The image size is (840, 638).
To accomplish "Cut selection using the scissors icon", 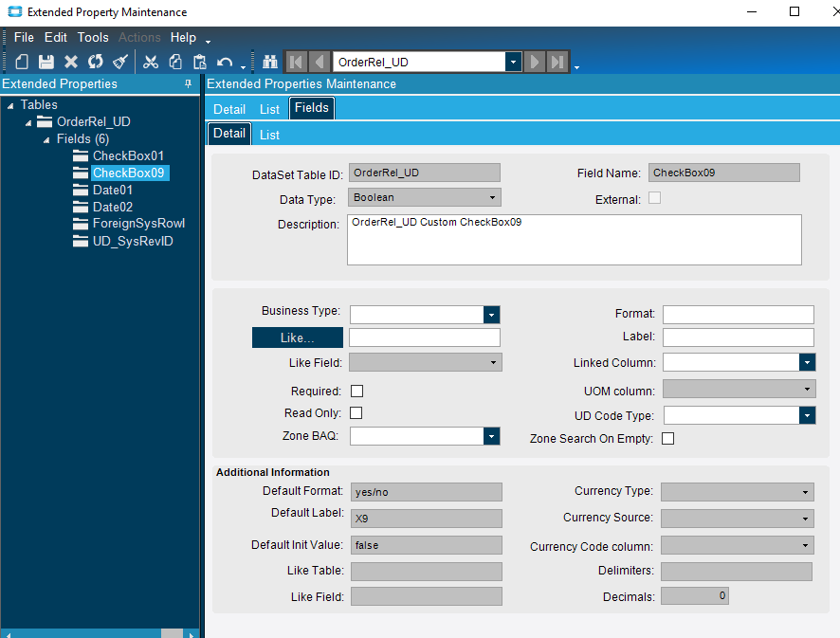I will point(151,63).
